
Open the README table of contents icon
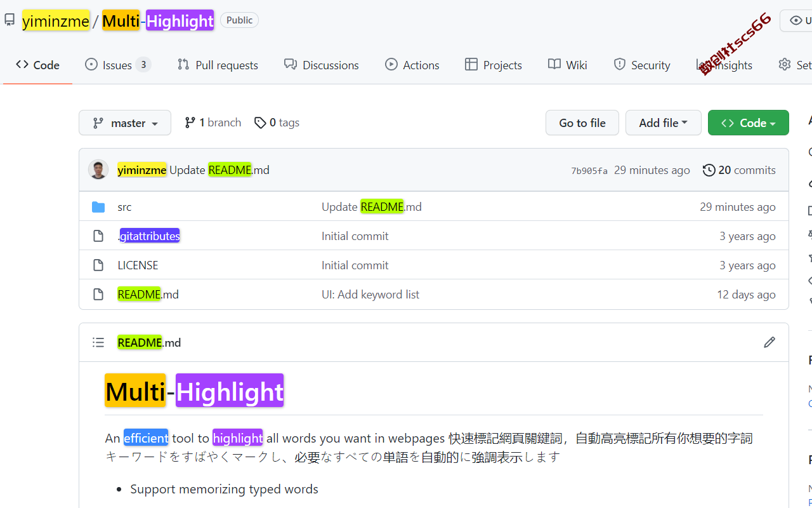pyautogui.click(x=98, y=342)
